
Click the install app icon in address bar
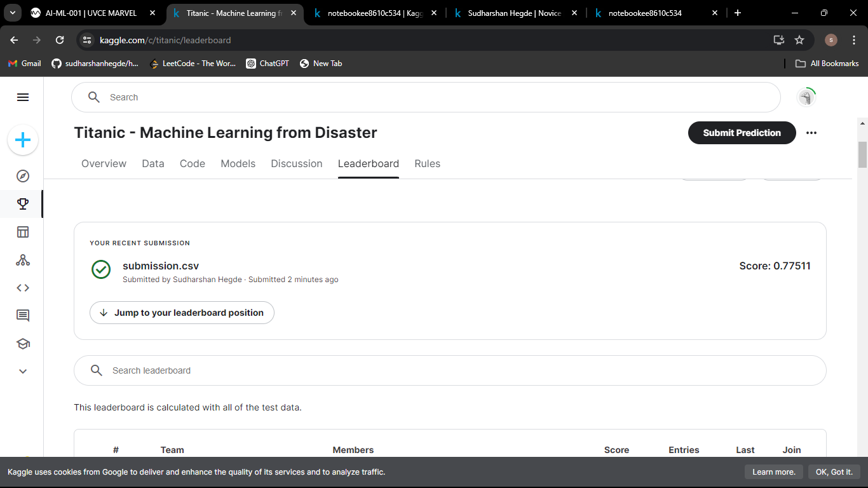pyautogui.click(x=779, y=40)
